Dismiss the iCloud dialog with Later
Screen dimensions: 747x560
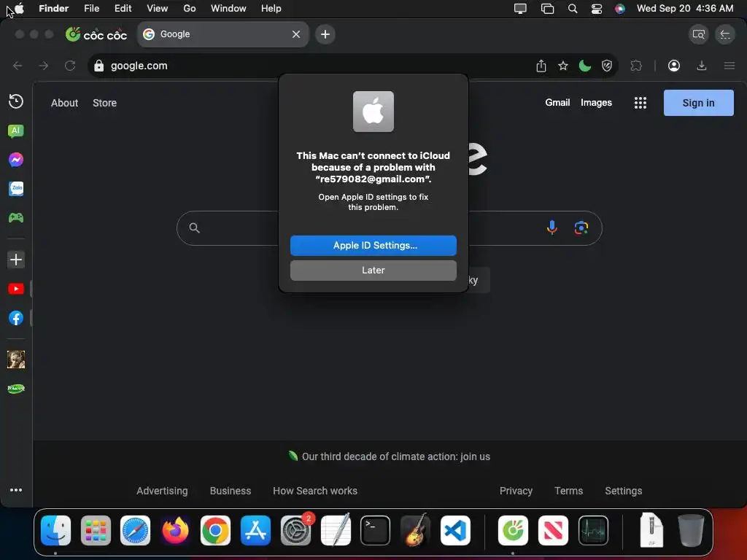point(373,270)
